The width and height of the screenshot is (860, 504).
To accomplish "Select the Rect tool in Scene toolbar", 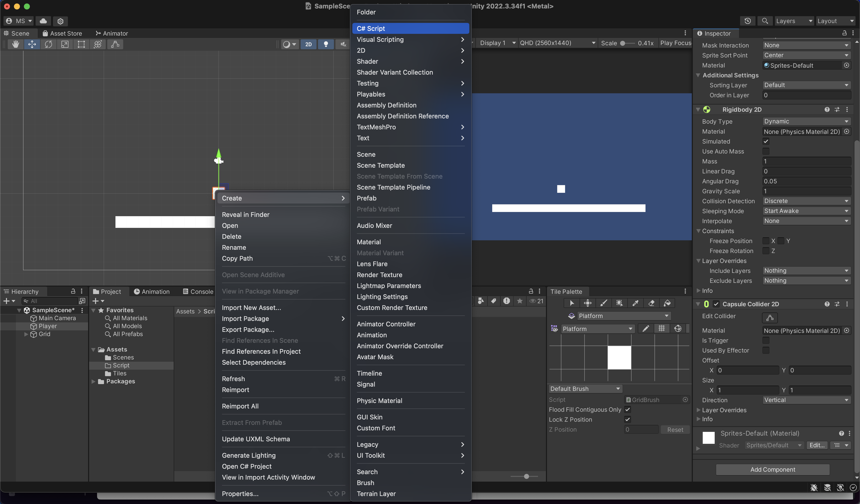I will click(x=81, y=44).
